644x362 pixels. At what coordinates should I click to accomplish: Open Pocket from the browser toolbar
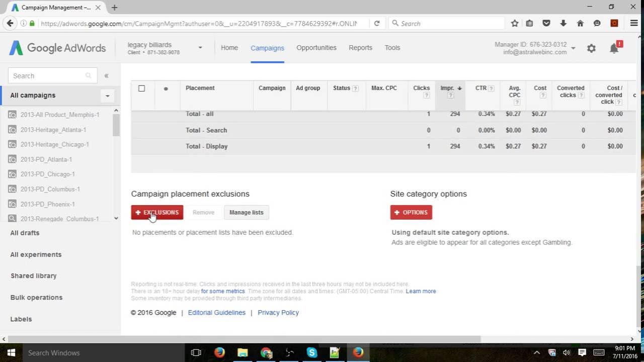coord(546,23)
